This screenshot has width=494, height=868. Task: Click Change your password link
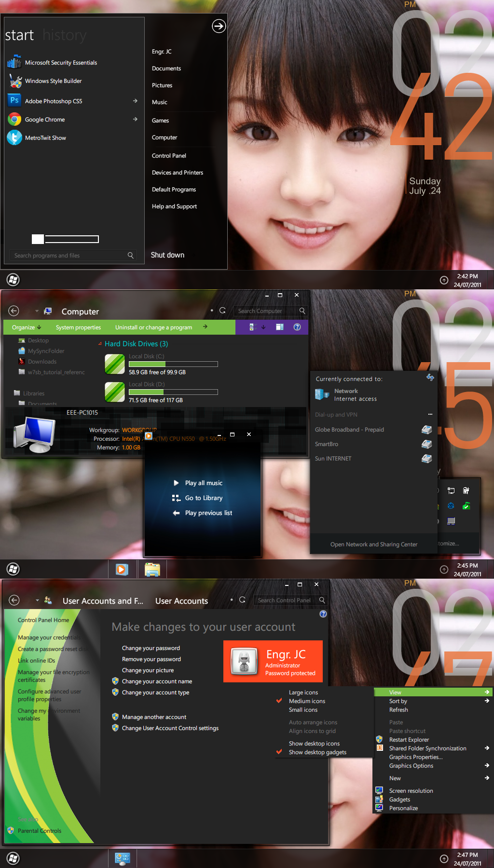tap(151, 648)
